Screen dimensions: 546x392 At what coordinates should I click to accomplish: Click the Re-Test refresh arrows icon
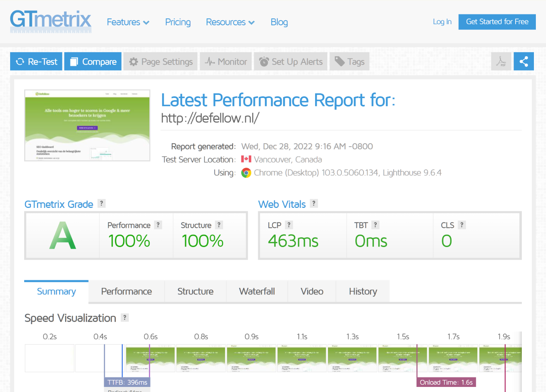20,62
